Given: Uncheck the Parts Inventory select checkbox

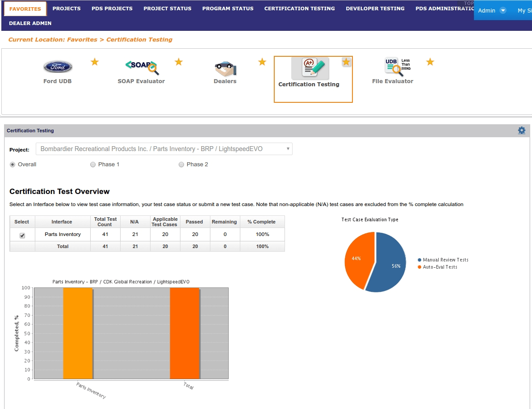Looking at the screenshot, I should 22,235.
